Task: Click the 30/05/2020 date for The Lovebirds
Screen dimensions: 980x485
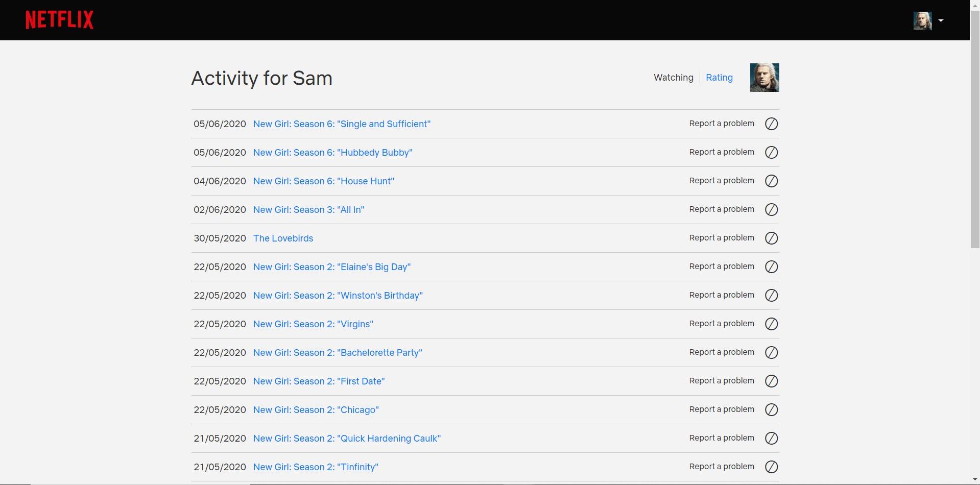Action: (x=220, y=238)
